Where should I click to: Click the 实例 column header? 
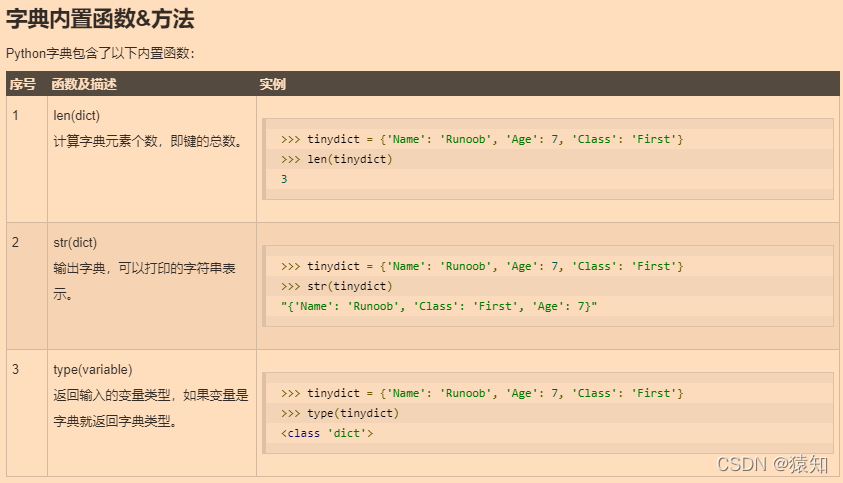click(x=273, y=84)
